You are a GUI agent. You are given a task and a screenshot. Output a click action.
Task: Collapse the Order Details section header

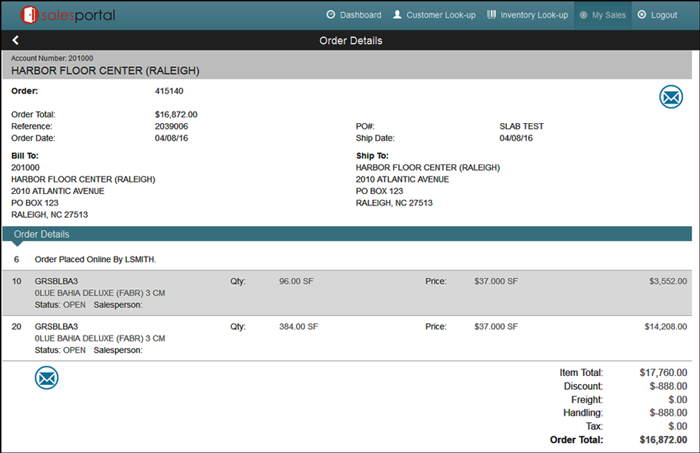[x=42, y=234]
